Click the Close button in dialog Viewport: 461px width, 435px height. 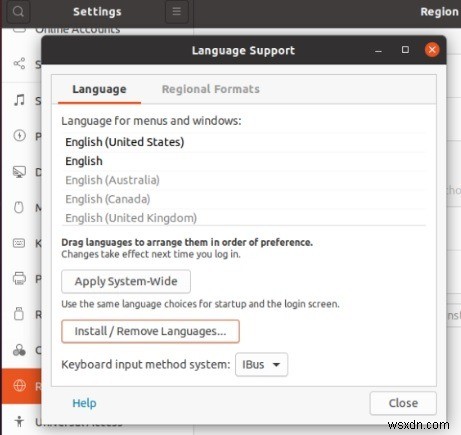pos(403,403)
